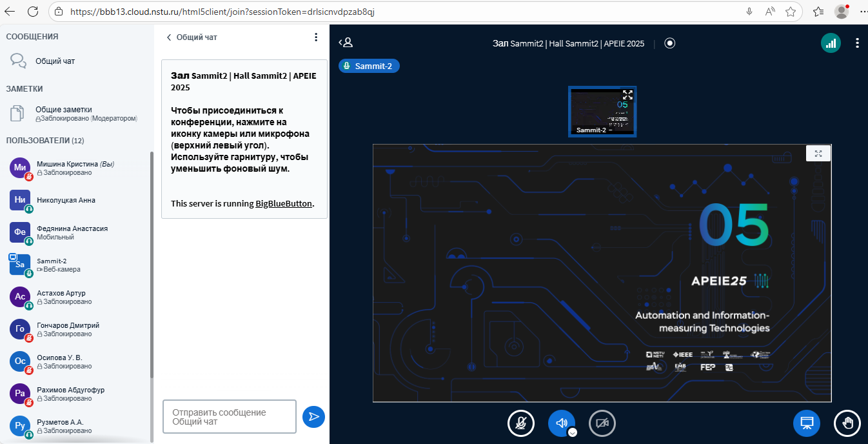Open the Общий чат conversation item
Viewport: 868px width, 444px height.
pyautogui.click(x=55, y=61)
